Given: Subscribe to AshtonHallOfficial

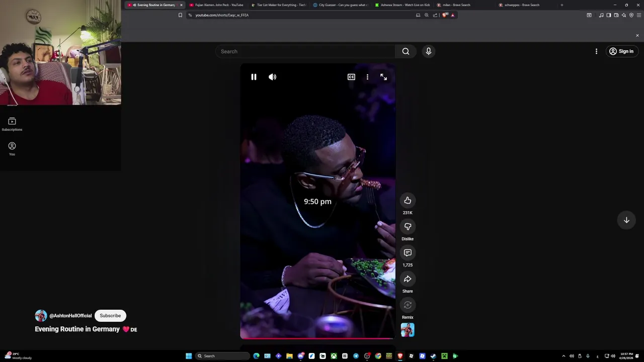Looking at the screenshot, I should (x=110, y=316).
